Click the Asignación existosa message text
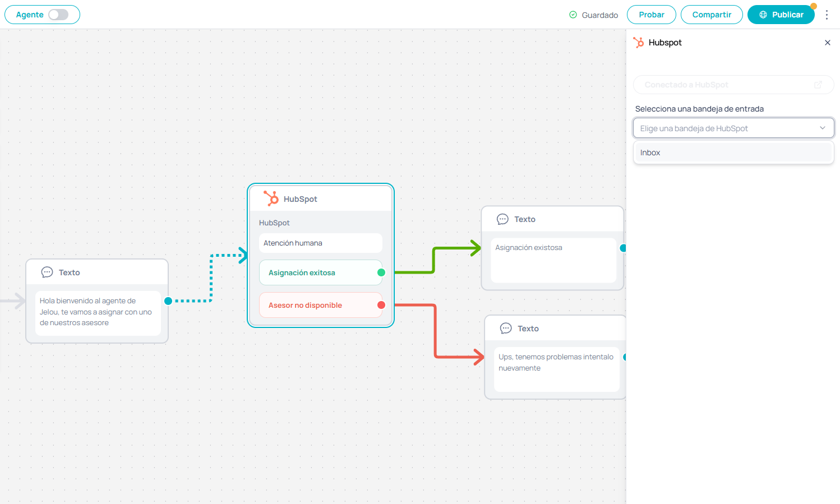Screen dimensions: 840x504 (528, 247)
